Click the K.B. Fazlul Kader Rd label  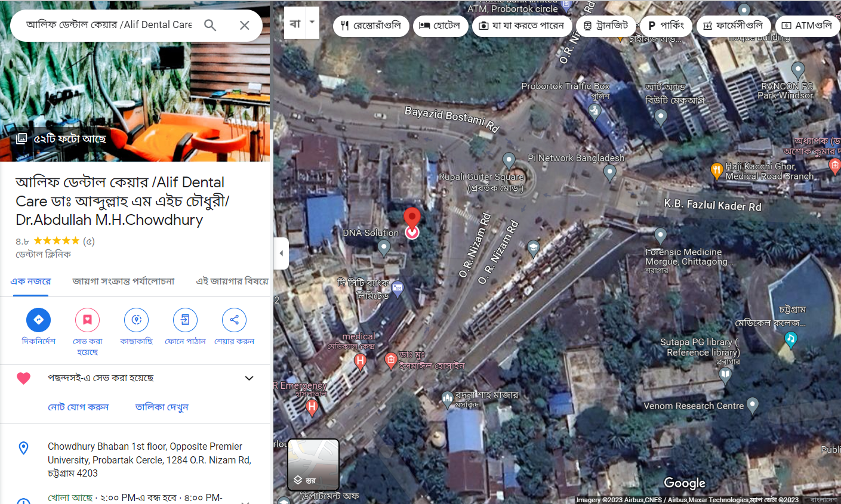(713, 205)
